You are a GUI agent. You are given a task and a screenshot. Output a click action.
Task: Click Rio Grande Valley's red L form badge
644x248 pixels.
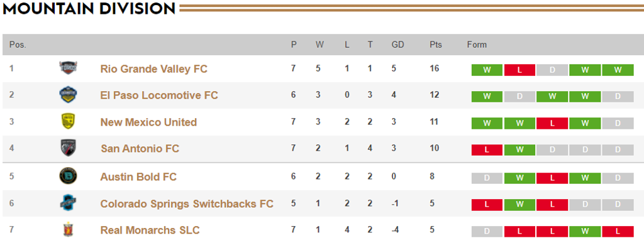(519, 70)
